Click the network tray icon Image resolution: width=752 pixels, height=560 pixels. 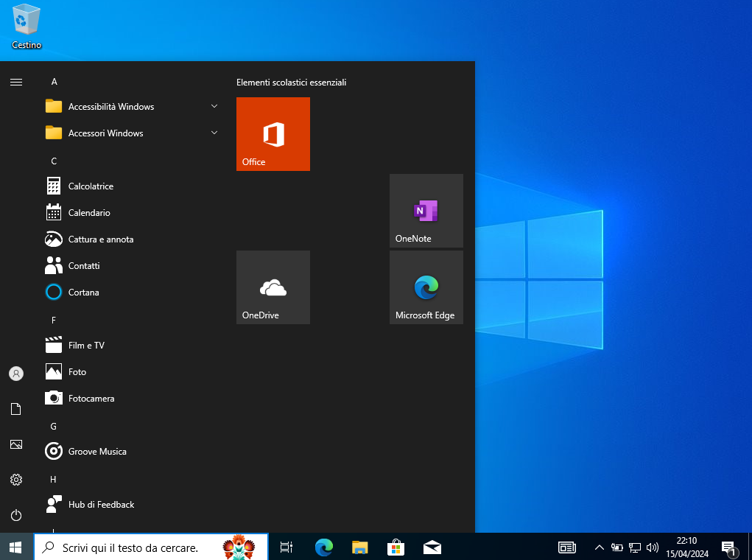click(635, 547)
